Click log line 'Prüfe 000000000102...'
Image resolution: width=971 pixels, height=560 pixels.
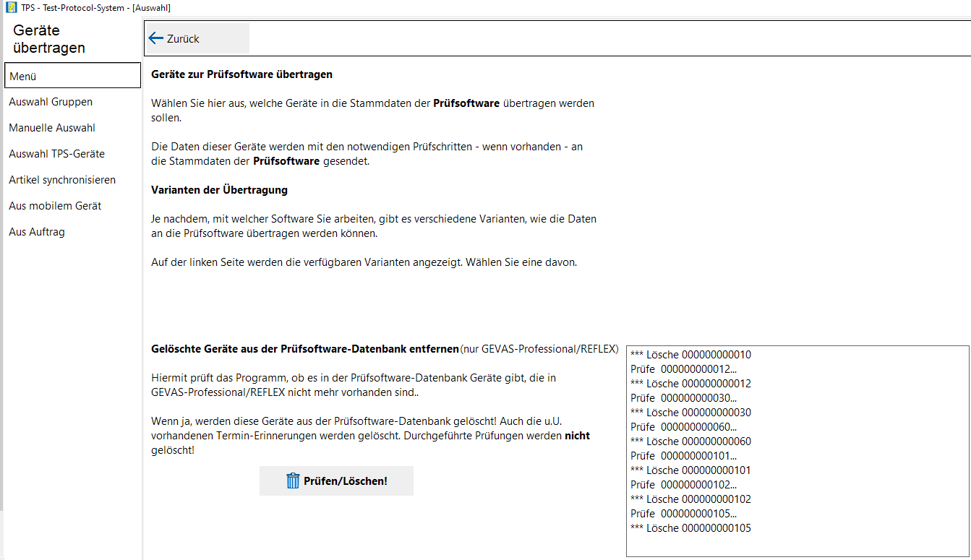(683, 485)
